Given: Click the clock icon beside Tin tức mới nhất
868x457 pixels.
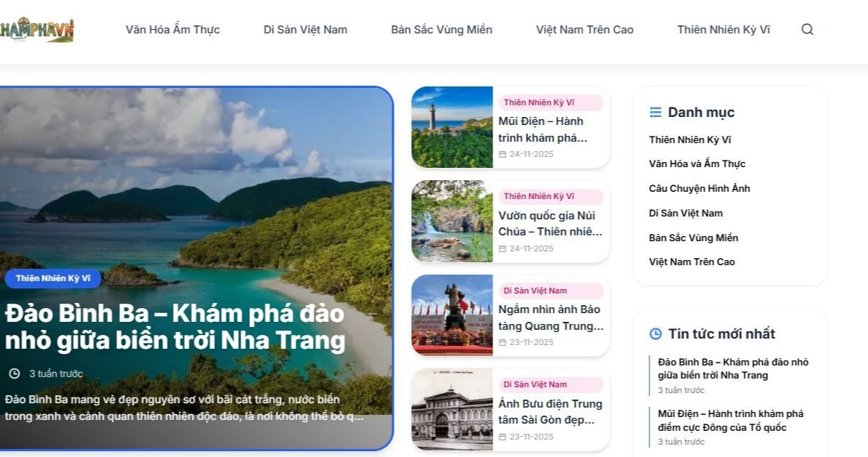Looking at the screenshot, I should (x=655, y=333).
